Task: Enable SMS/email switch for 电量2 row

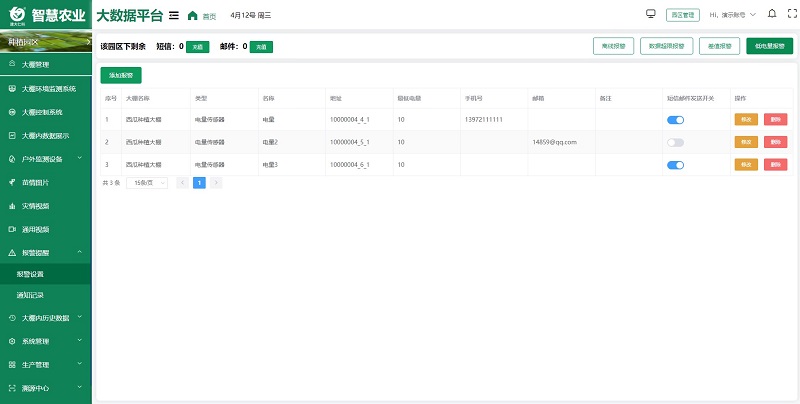Action: [x=676, y=142]
